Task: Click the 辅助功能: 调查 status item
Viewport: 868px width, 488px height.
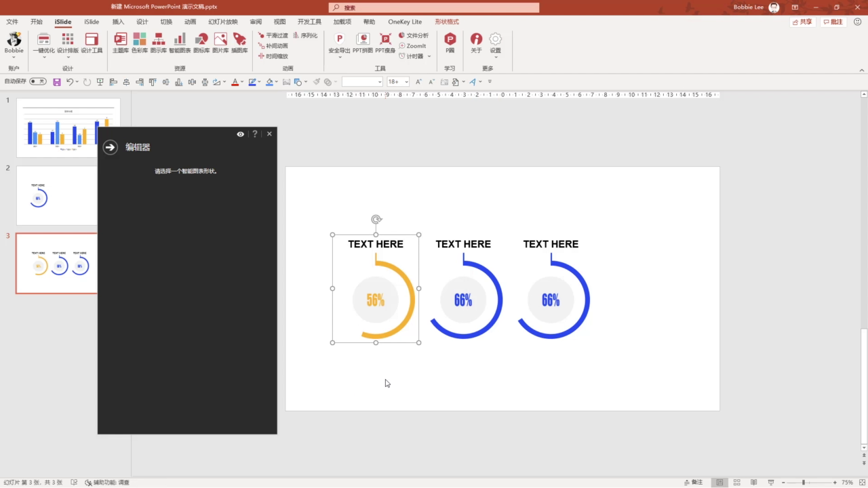Action: tap(107, 483)
